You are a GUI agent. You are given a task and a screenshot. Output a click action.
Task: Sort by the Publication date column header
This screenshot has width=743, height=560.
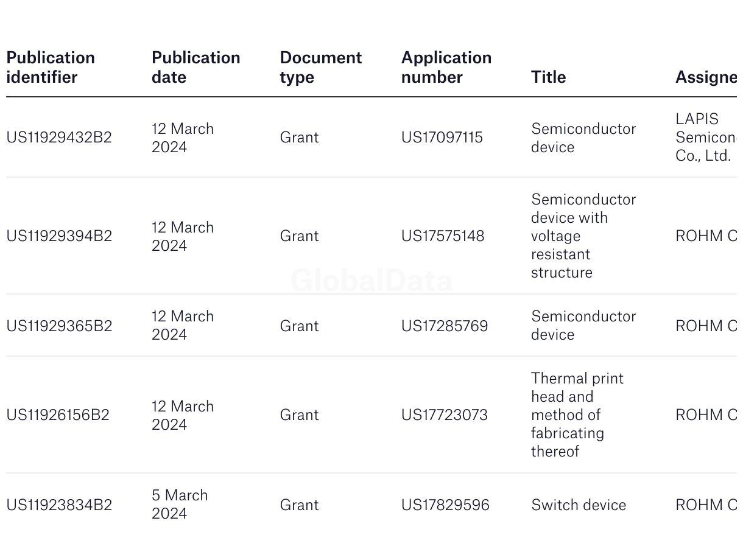(x=195, y=67)
